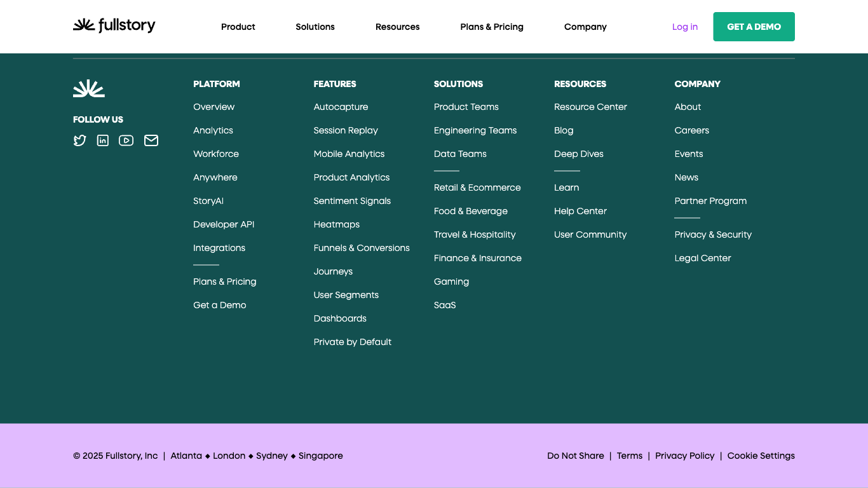The image size is (868, 488).
Task: Click the footer Fullstory leaf logo
Action: (x=89, y=88)
